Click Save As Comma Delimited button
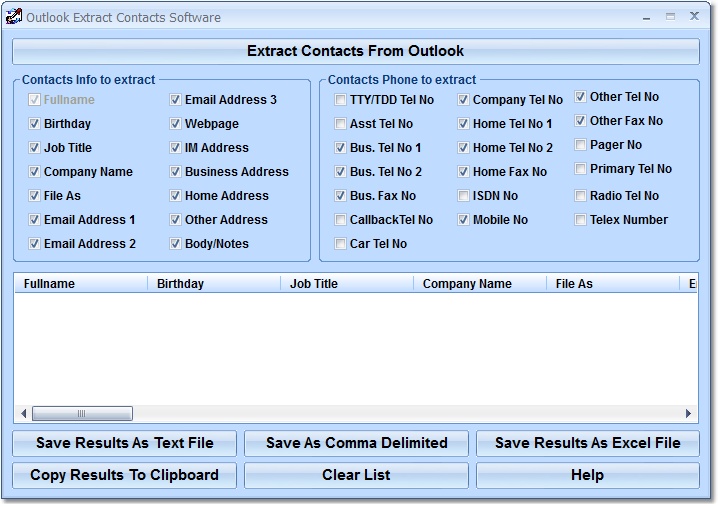The image size is (718, 506). tap(356, 443)
